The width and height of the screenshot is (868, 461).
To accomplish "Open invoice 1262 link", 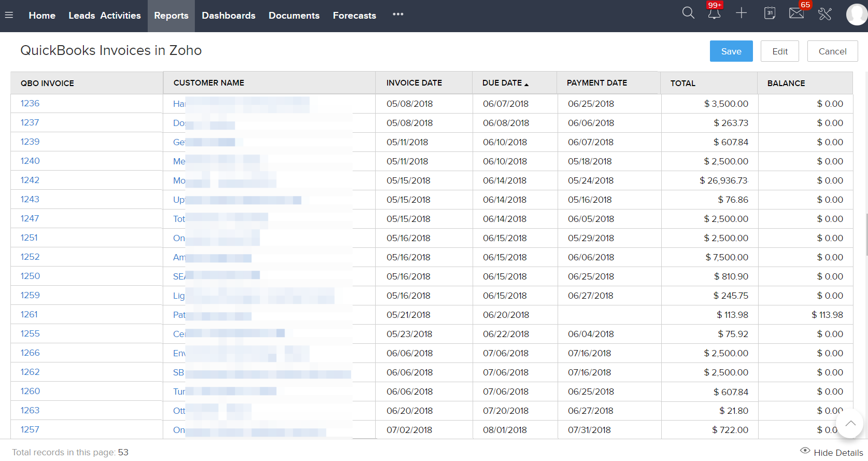I will click(30, 372).
